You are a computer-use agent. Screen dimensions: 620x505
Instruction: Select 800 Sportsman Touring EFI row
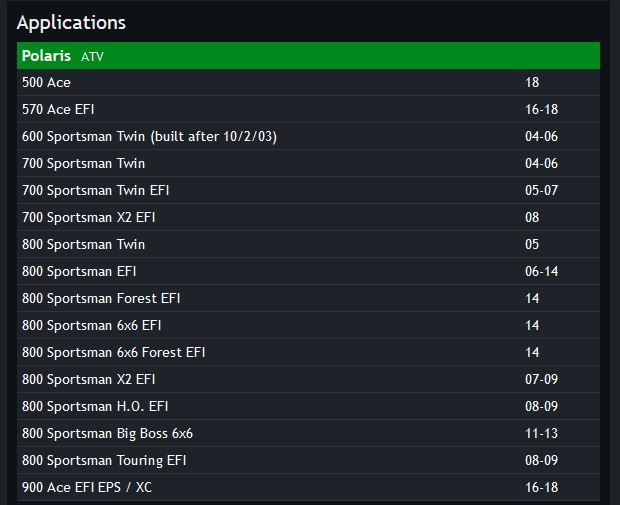tap(308, 460)
